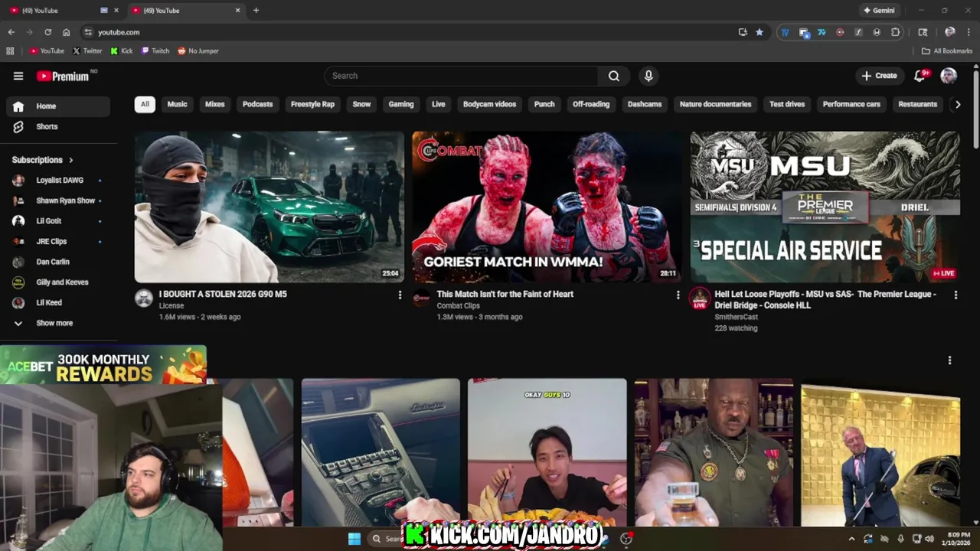Click the Create button
Screen dimensions: 980x551
878,76
